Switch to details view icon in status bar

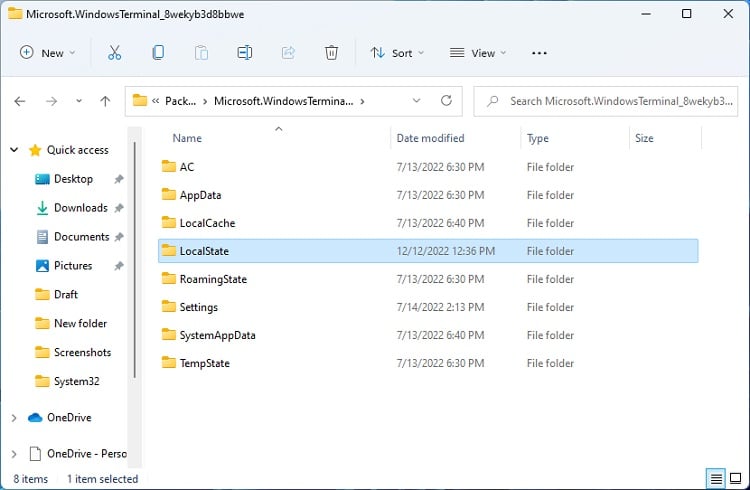click(x=716, y=478)
